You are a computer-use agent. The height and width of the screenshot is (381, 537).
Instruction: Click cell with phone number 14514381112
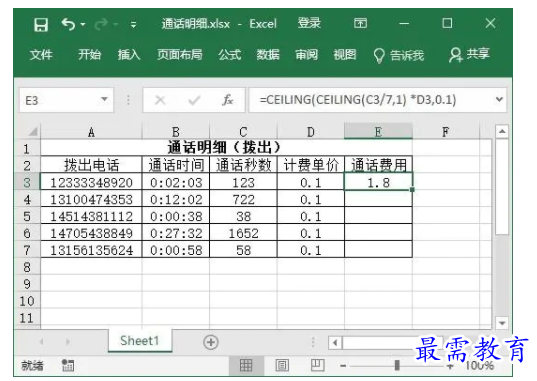click(91, 216)
